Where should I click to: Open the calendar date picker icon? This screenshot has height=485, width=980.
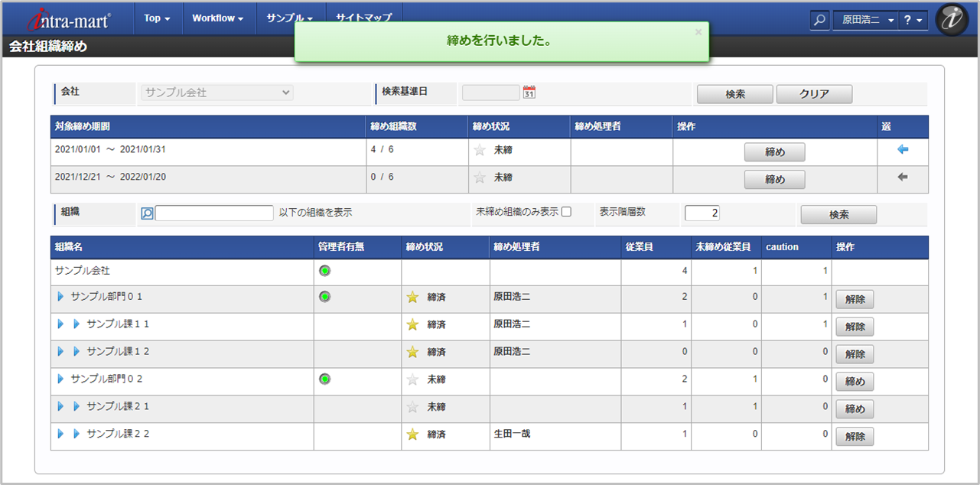pyautogui.click(x=529, y=93)
